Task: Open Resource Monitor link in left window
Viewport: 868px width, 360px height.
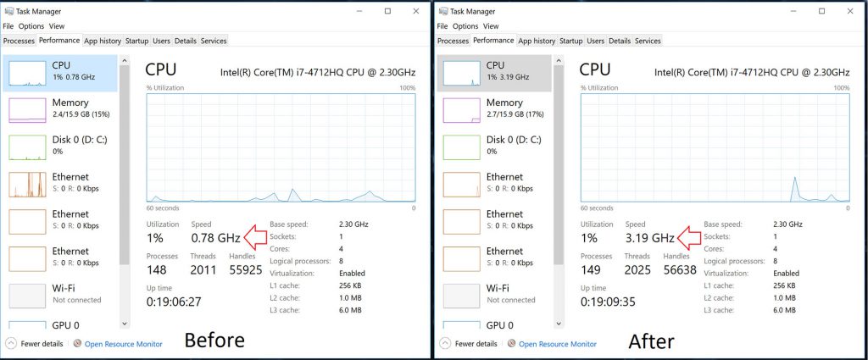Action: [x=124, y=344]
